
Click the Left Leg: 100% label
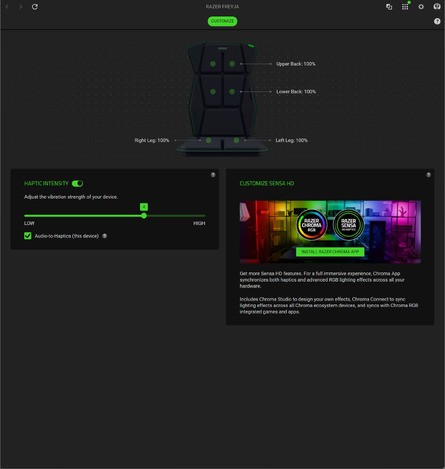(x=291, y=140)
